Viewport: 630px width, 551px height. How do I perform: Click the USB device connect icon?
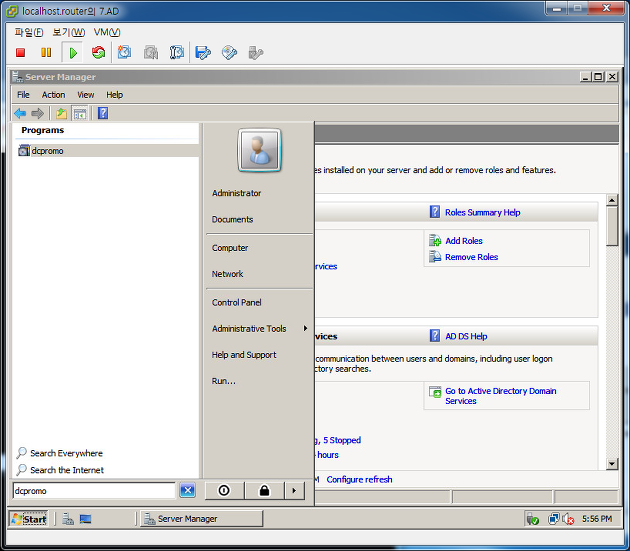point(256,53)
